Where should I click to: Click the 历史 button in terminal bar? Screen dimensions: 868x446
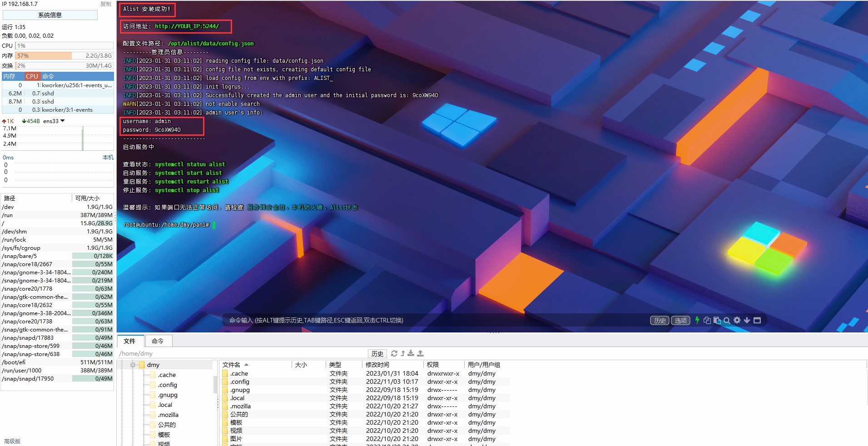(660, 320)
